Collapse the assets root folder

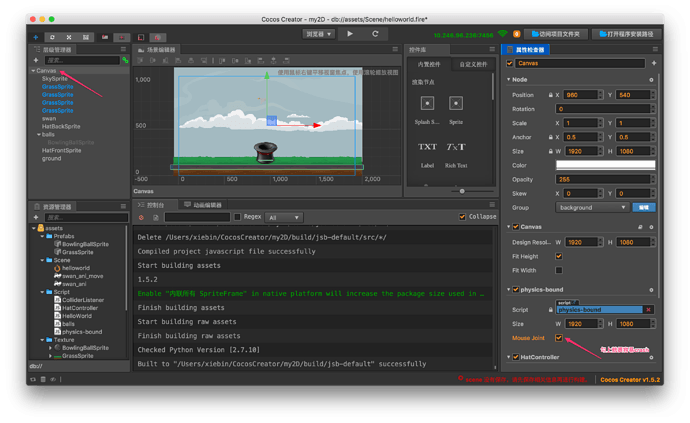click(34, 228)
